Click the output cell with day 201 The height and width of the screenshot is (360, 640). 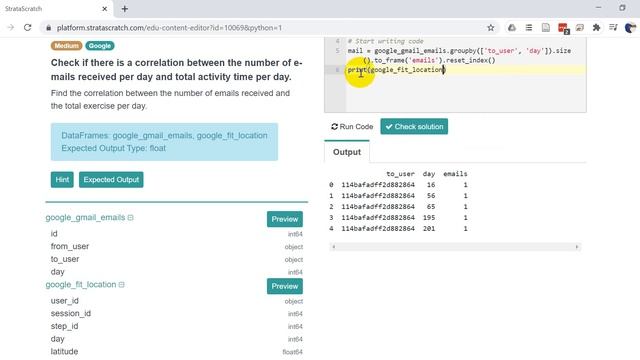coord(429,229)
